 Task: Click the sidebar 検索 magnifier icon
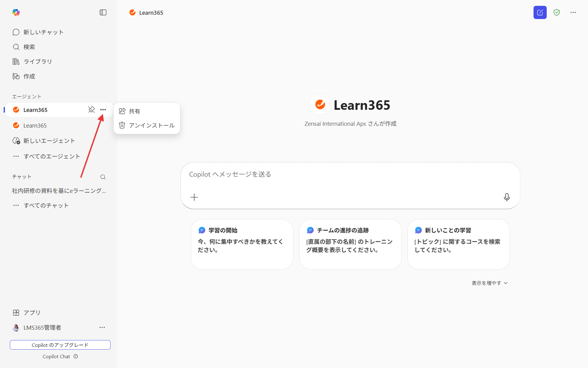(16, 47)
